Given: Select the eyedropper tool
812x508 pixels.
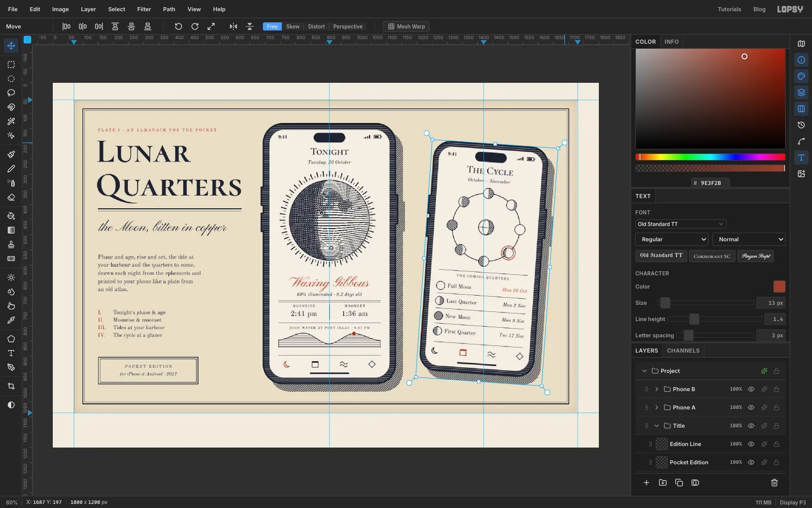Looking at the screenshot, I should [11, 320].
